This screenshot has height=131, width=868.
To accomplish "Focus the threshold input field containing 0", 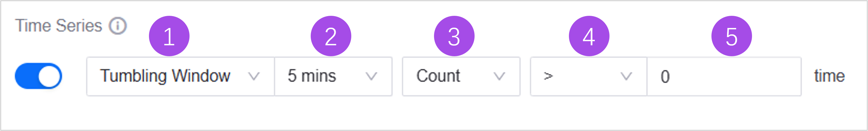I will pyautogui.click(x=724, y=77).
